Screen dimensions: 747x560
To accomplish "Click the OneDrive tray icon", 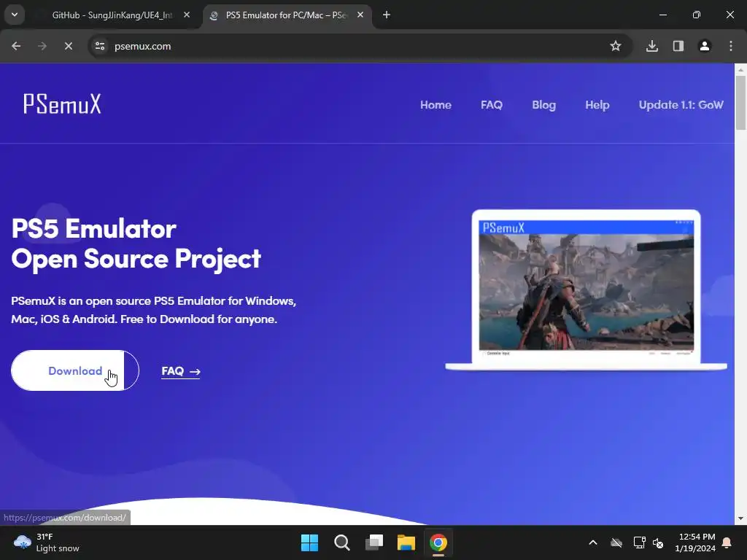I will (616, 542).
